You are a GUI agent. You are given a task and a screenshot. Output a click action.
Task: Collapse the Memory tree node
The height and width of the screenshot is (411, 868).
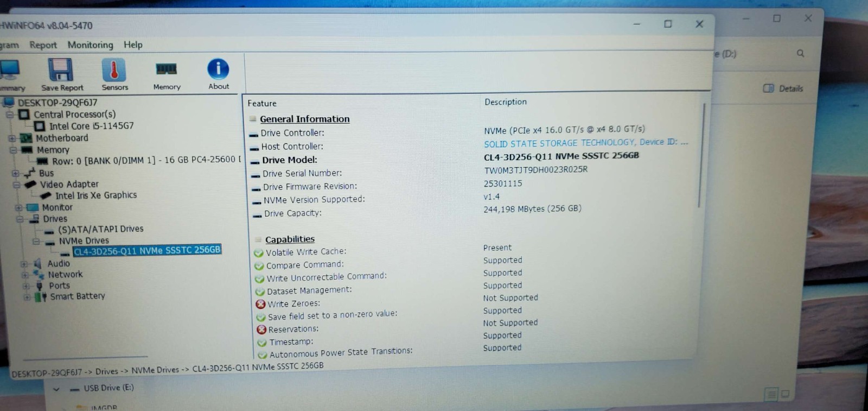(13, 150)
